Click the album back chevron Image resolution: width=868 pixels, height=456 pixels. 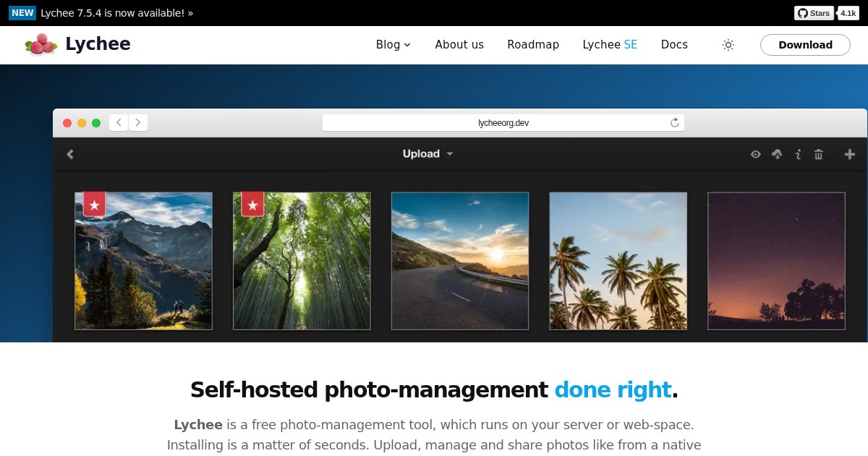70,153
